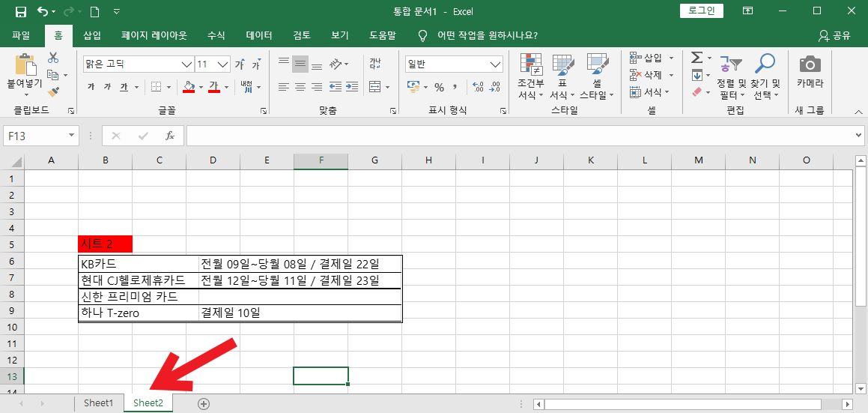
Task: Open the font name dropdown 맑은 고딕
Action: (188, 64)
